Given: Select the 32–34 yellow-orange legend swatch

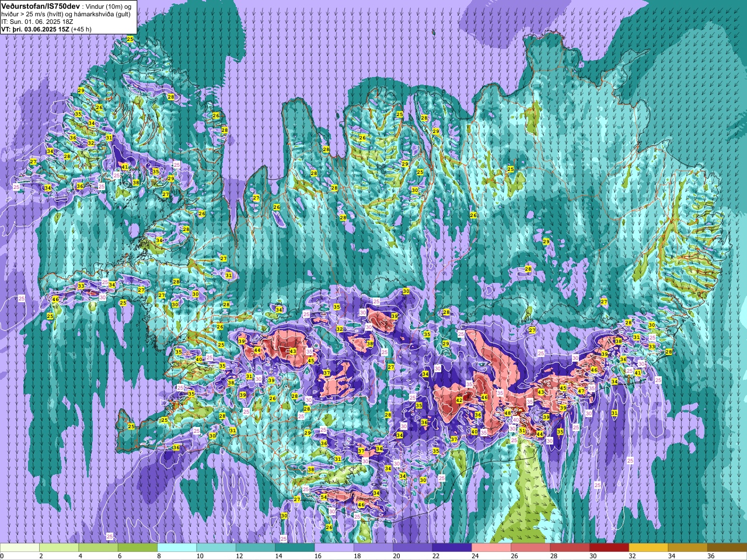Looking at the screenshot, I should [648, 548].
